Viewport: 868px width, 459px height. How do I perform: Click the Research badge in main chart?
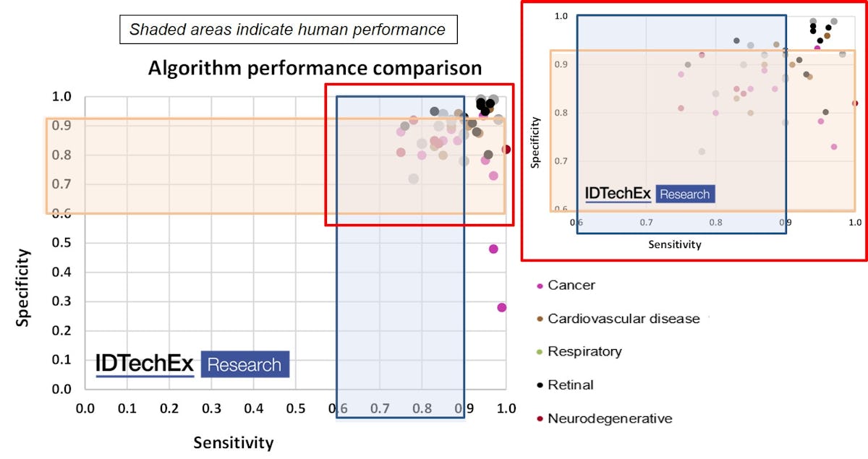[244, 364]
